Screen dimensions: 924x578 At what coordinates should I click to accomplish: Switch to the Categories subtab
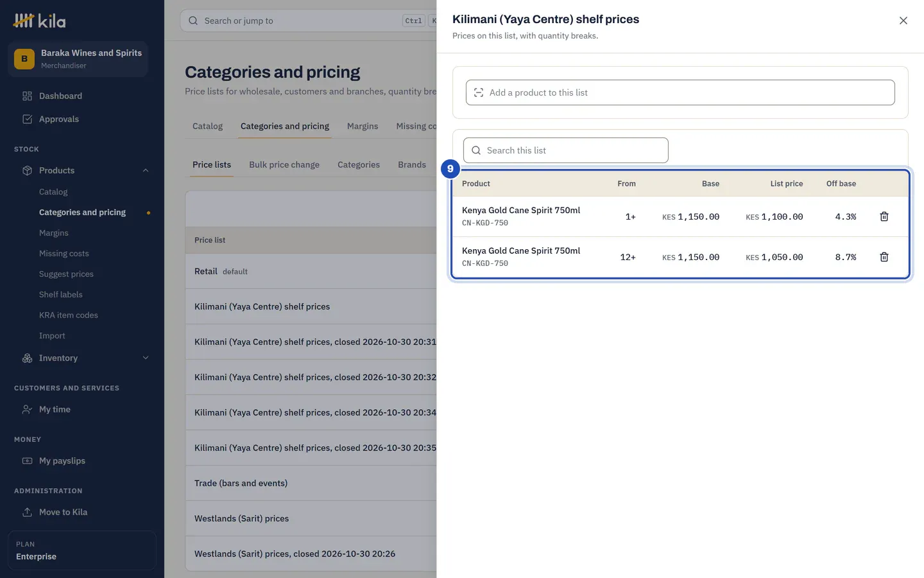359,164
